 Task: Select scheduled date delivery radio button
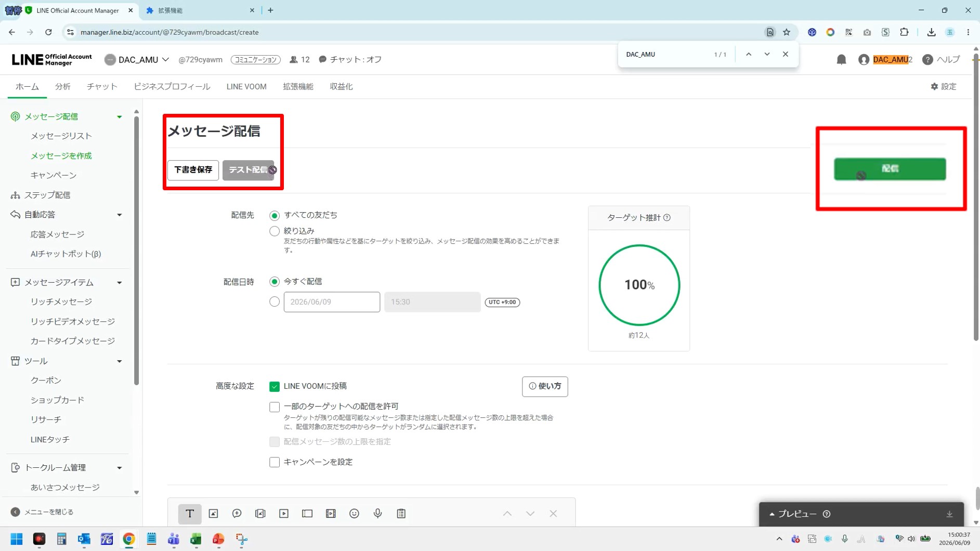[275, 302]
